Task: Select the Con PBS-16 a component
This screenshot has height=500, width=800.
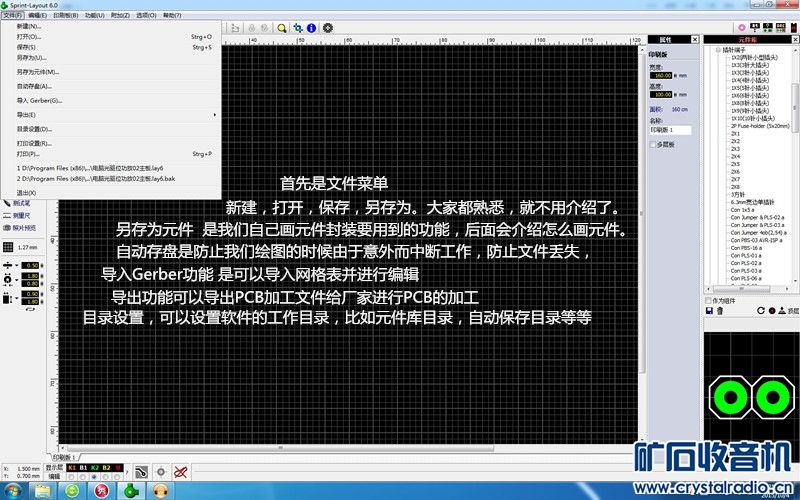Action: click(x=746, y=247)
